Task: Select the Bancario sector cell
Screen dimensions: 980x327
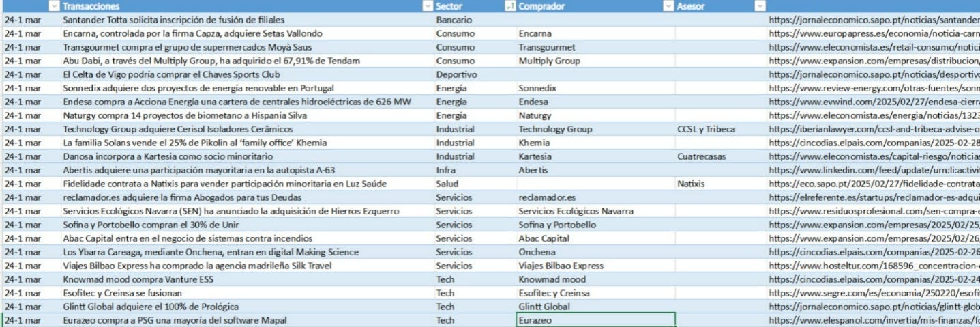Action: [475, 20]
